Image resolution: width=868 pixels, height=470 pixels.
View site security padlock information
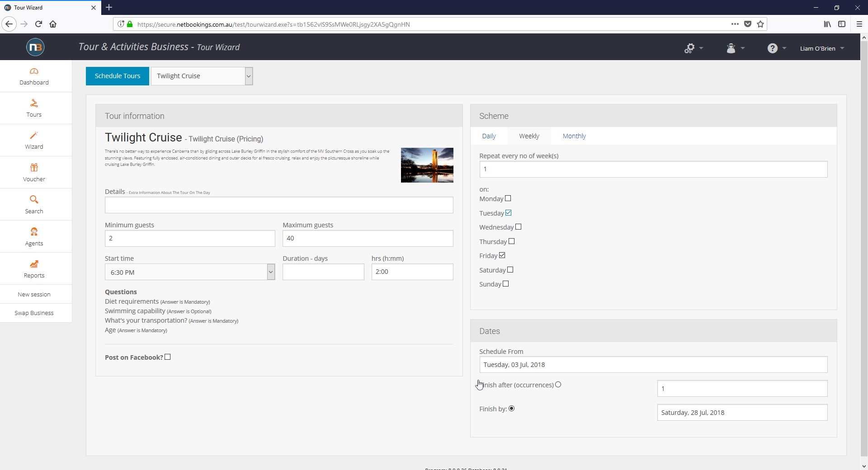130,24
